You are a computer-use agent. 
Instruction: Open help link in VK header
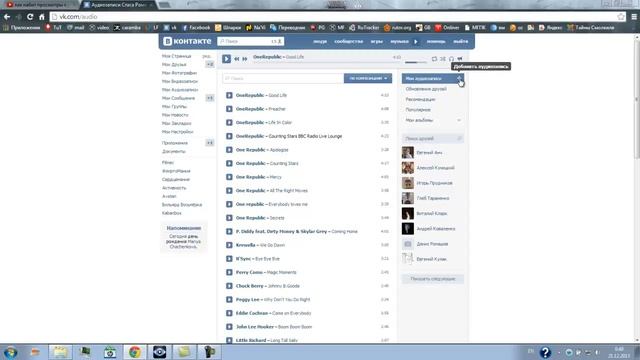pyautogui.click(x=436, y=41)
